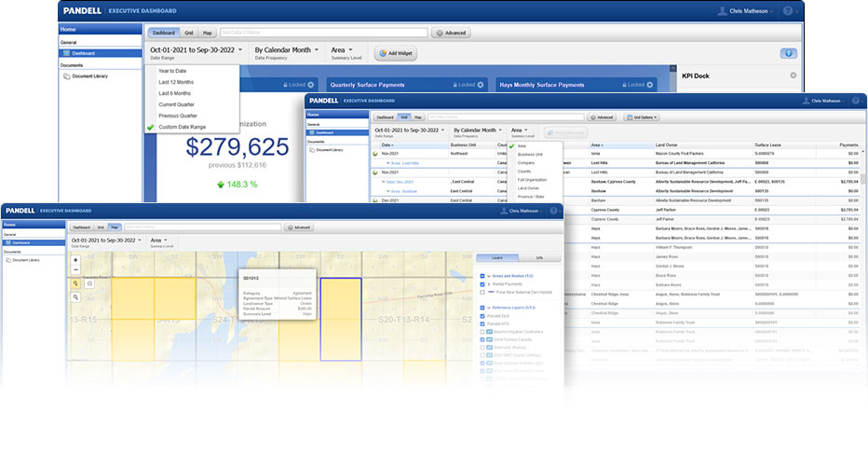Select Business Unit in the summary level list
Image resolution: width=868 pixels, height=454 pixels.
pyautogui.click(x=530, y=155)
